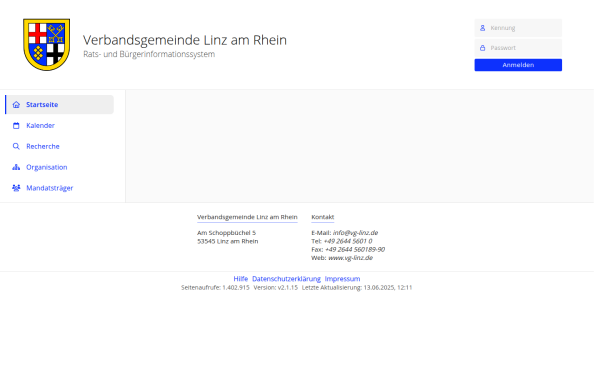Click the info@vg-linz.de email address
This screenshot has width=600, height=375.
355,233
